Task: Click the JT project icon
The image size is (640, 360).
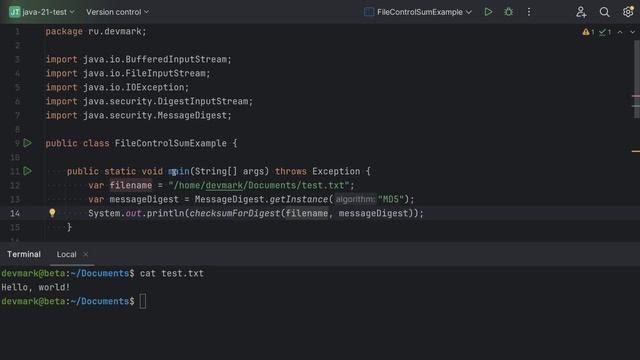Action: coord(14,12)
